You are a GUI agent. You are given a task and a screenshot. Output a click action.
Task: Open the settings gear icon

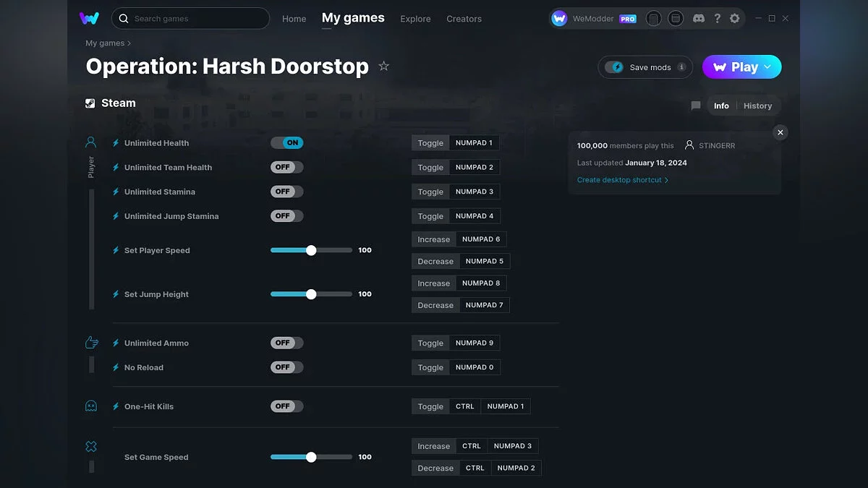[x=735, y=18]
